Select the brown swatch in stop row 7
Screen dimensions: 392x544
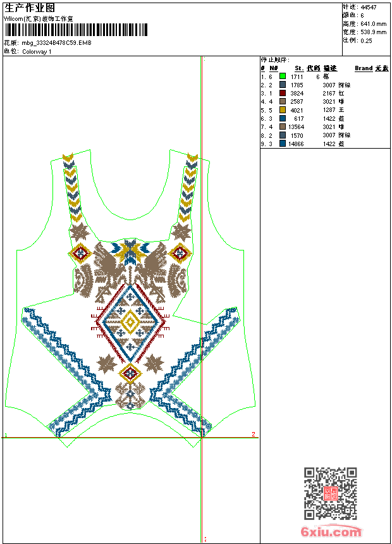coord(283,127)
